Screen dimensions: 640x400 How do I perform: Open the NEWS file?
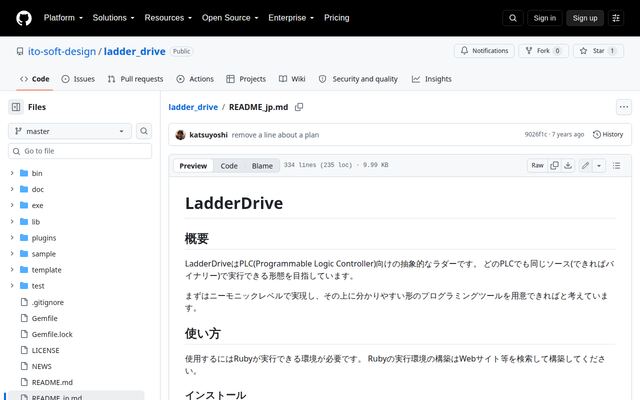[x=42, y=366]
